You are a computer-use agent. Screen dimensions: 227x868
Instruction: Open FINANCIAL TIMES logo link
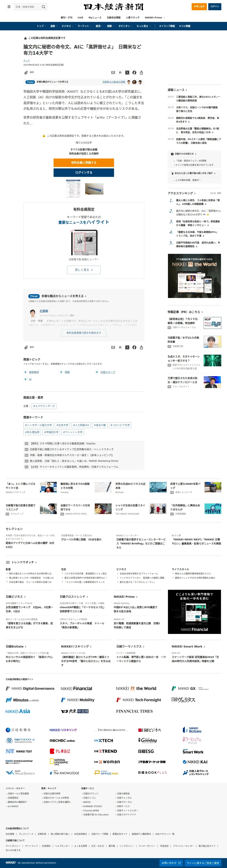tap(134, 711)
